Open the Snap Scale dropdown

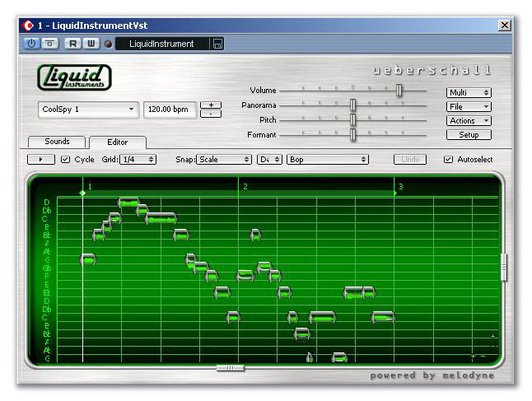224,160
